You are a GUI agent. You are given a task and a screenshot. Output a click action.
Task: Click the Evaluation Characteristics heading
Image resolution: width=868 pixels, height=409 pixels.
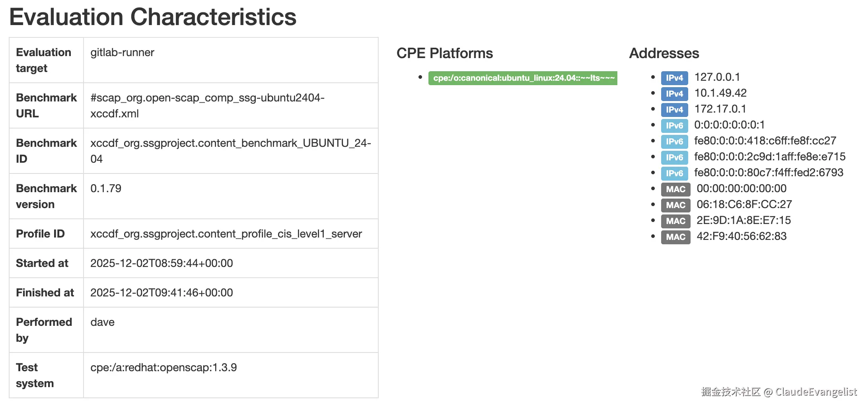pyautogui.click(x=153, y=17)
